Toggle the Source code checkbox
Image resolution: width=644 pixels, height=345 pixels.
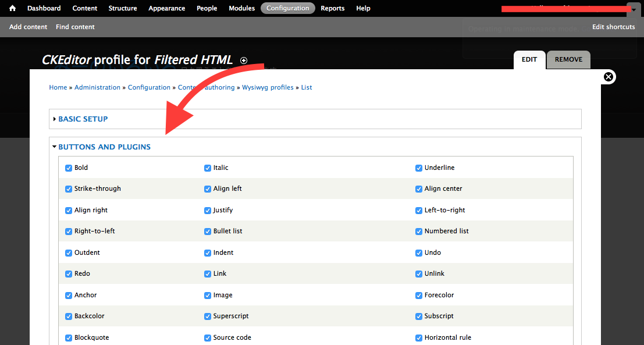208,337
